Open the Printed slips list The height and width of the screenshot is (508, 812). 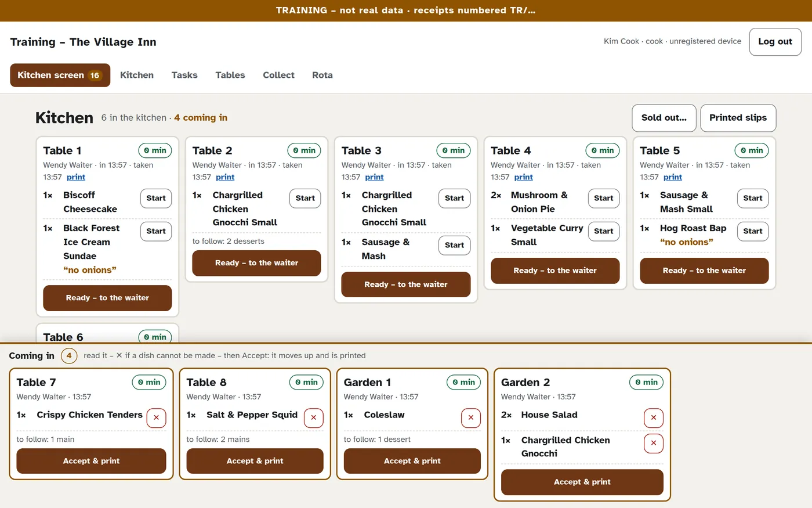[738, 118]
